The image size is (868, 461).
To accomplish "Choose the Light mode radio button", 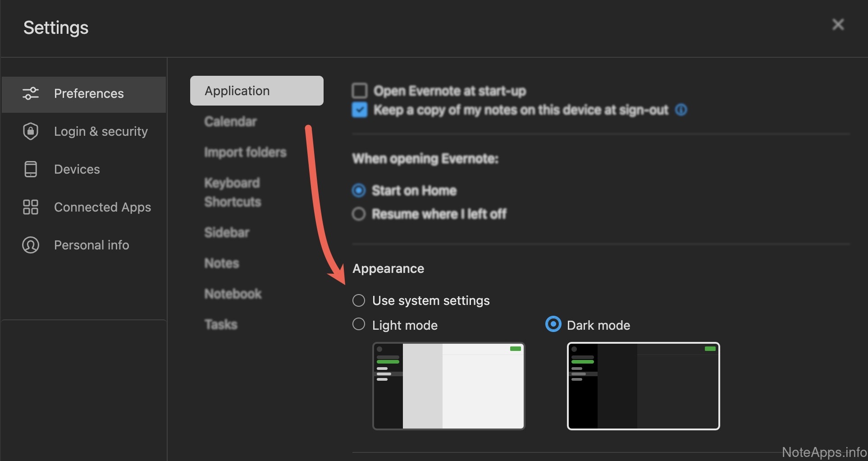I will [x=359, y=324].
